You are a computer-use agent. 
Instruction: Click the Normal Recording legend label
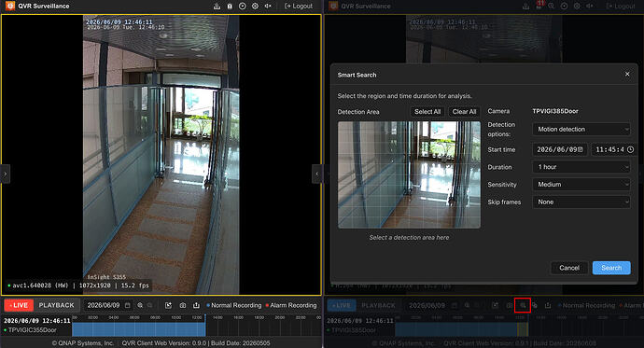click(x=236, y=305)
